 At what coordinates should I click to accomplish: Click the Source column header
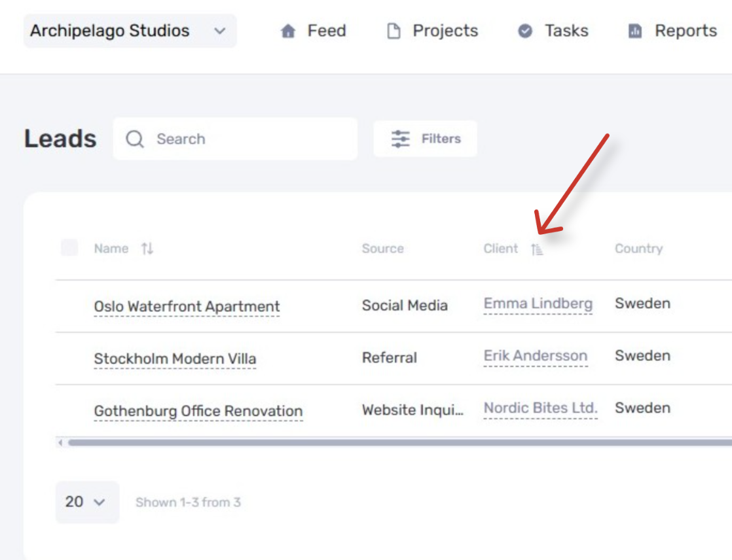(383, 249)
